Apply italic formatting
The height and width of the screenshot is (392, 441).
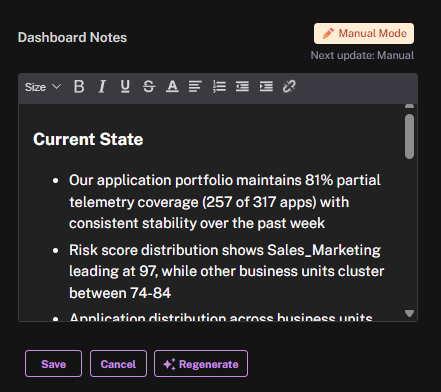(102, 87)
